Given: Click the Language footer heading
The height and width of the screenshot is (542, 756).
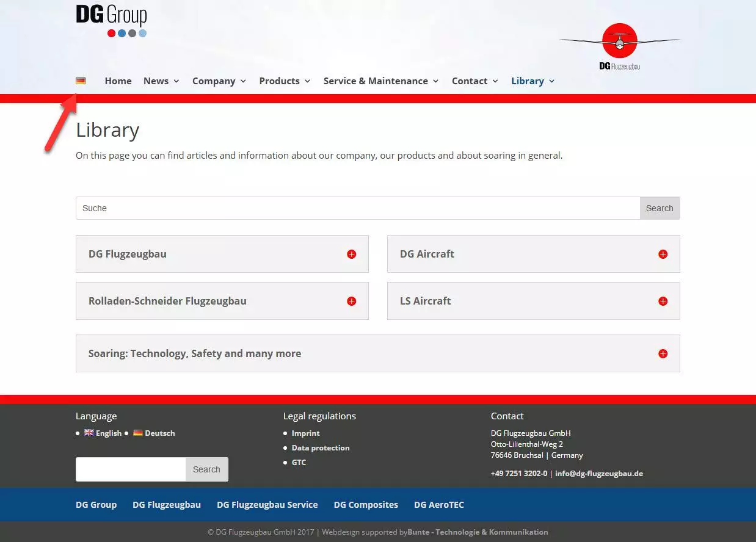Looking at the screenshot, I should pyautogui.click(x=96, y=416).
